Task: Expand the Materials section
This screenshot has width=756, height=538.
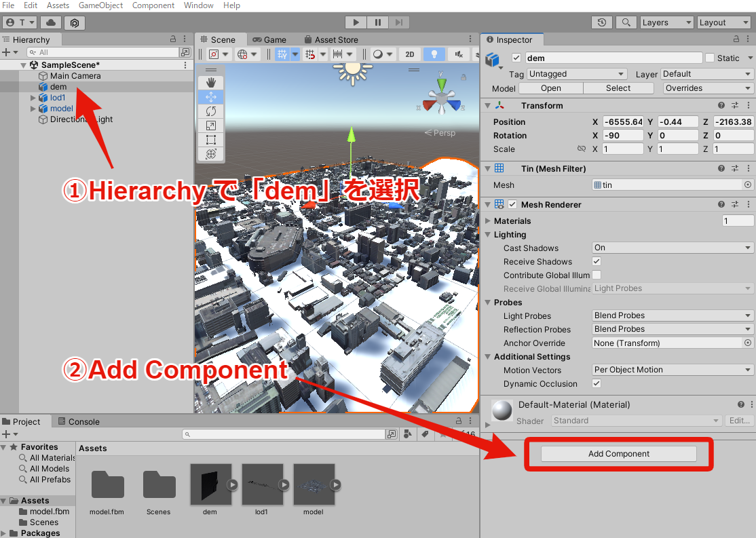Action: pyautogui.click(x=487, y=220)
